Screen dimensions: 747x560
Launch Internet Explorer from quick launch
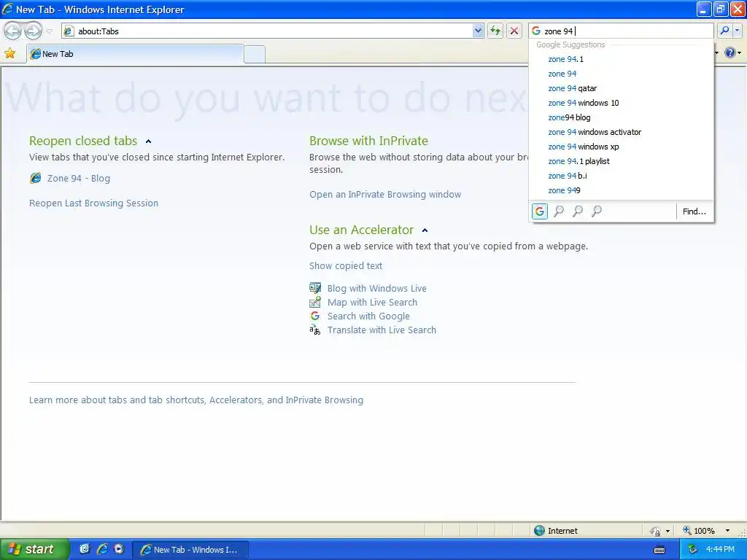coord(101,549)
